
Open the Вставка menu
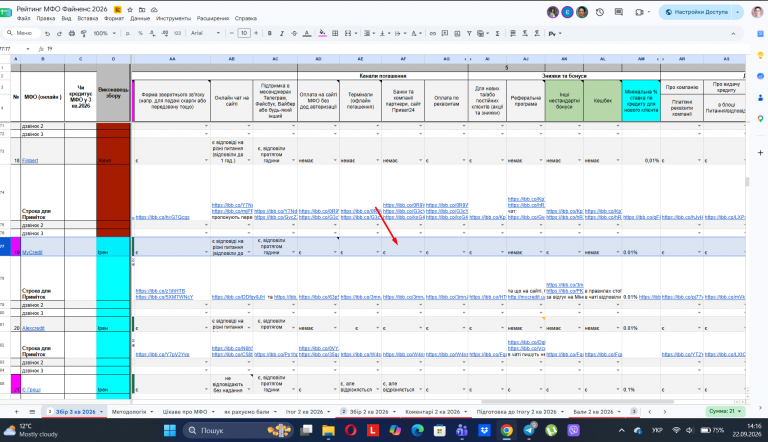coord(88,19)
